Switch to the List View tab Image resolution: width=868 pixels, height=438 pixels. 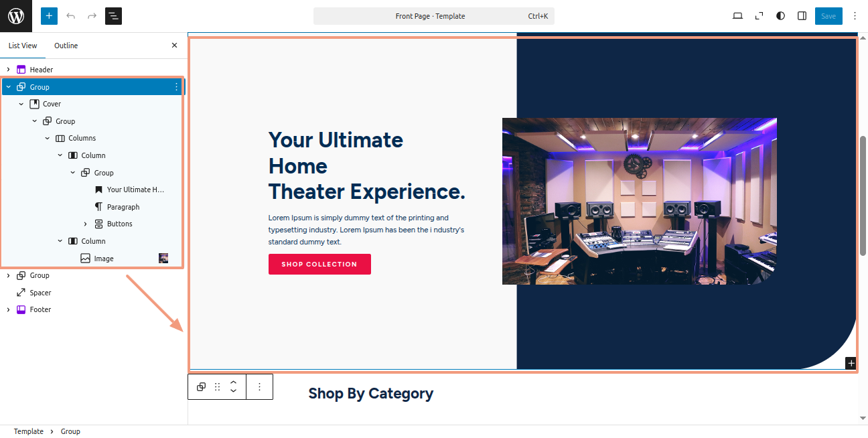[23, 46]
